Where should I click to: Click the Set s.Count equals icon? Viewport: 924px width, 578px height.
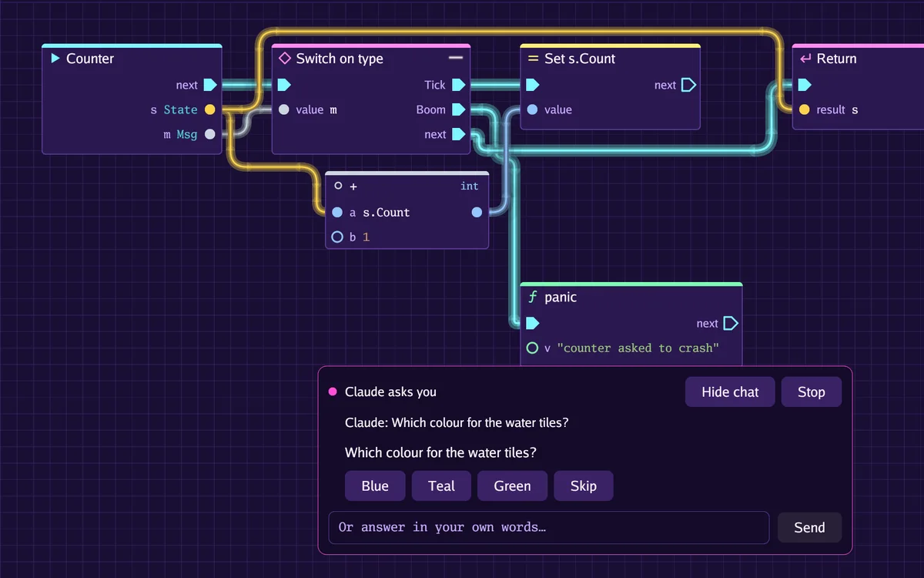(x=533, y=59)
